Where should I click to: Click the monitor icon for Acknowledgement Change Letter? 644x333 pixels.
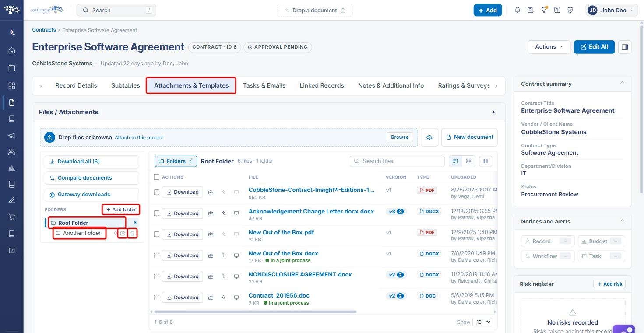click(236, 213)
